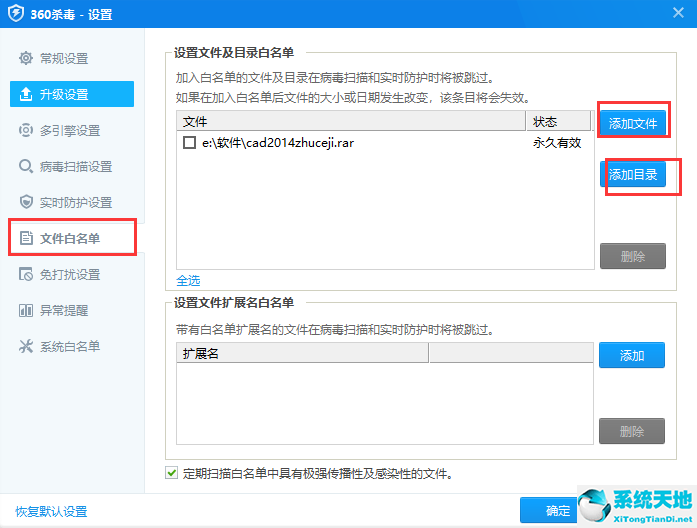Viewport: 697px width, 528px height.
Task: Click the 扩展名 column header
Action: tap(302, 353)
